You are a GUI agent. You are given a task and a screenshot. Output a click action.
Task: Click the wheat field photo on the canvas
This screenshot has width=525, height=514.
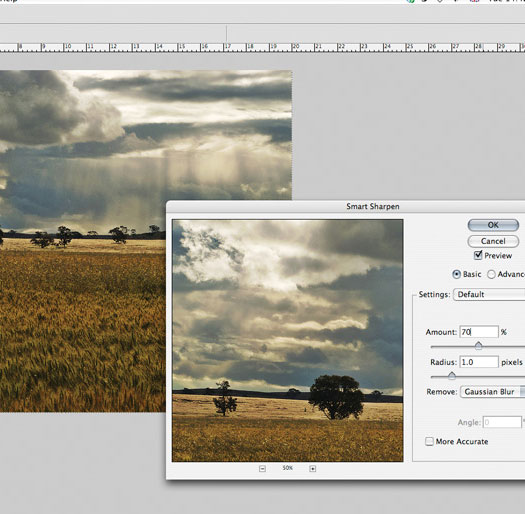[x=146, y=241]
